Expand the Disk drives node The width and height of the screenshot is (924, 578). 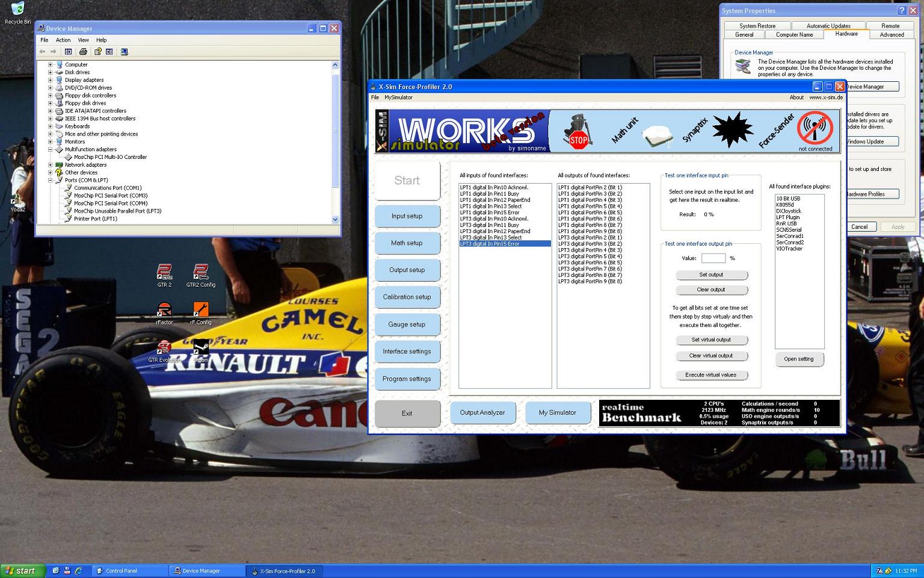point(51,72)
